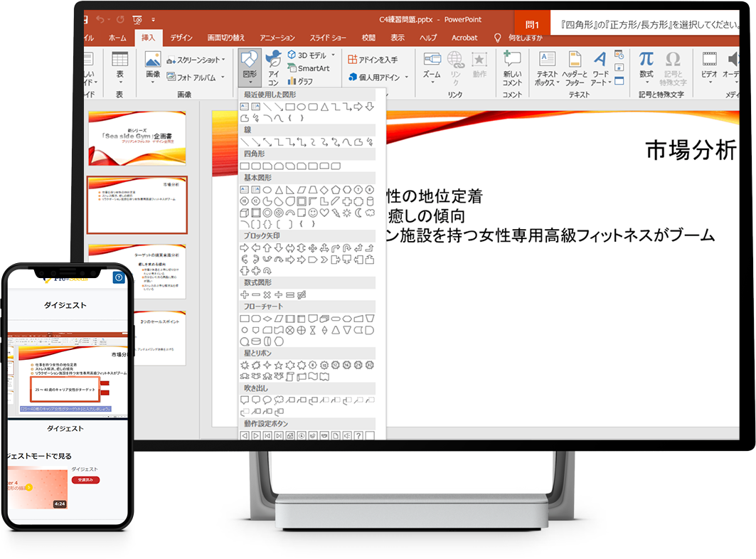This screenshot has width=756, height=559.
Task: Switch to the デザイン tab
Action: tap(181, 38)
